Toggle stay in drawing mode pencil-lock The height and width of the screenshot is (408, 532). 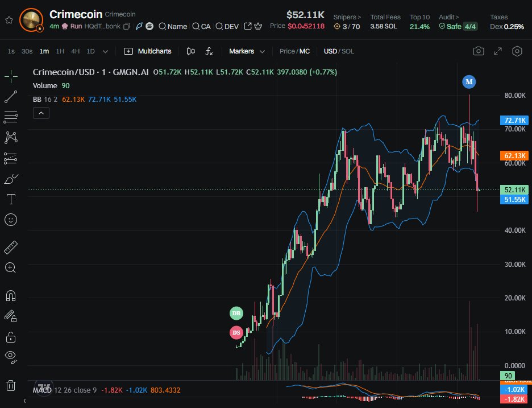11,316
